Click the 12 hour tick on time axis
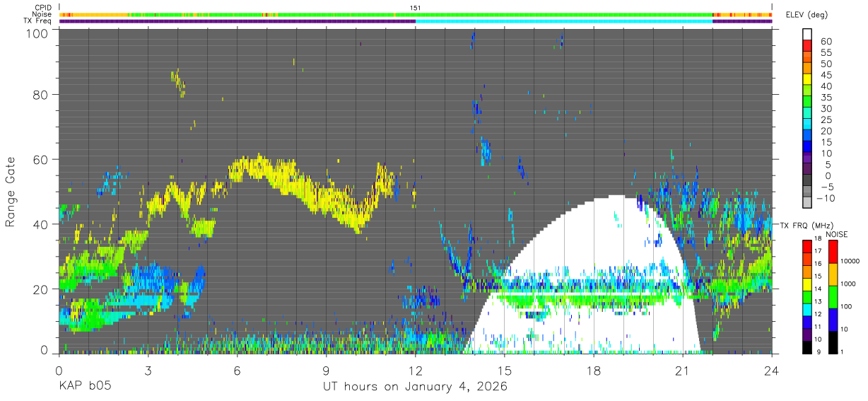This screenshot has width=868, height=401. coord(415,370)
